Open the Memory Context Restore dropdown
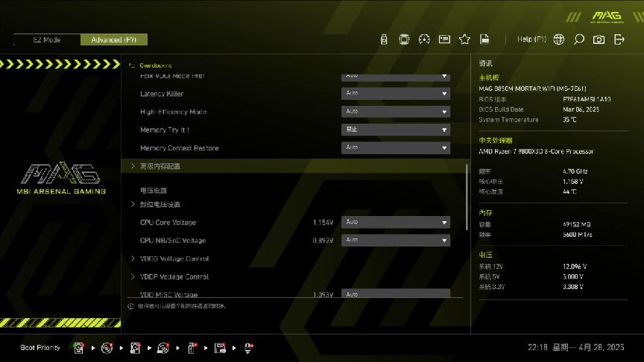 point(396,147)
